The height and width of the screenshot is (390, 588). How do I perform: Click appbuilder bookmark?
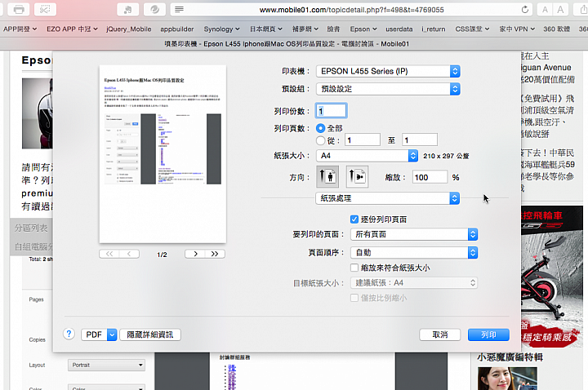(177, 29)
